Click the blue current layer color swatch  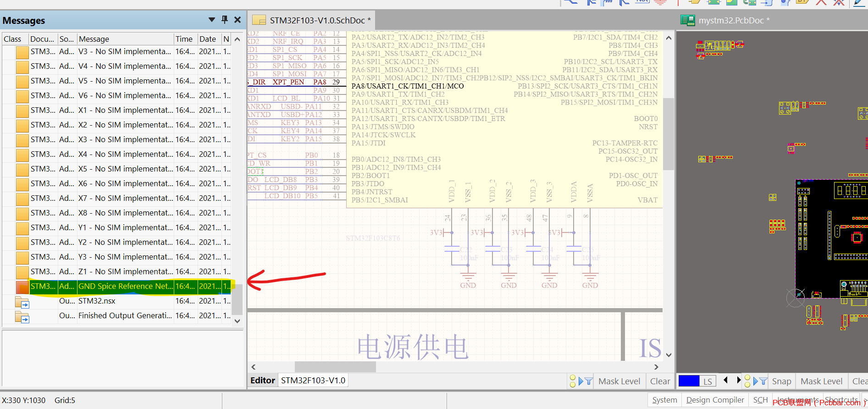(689, 381)
